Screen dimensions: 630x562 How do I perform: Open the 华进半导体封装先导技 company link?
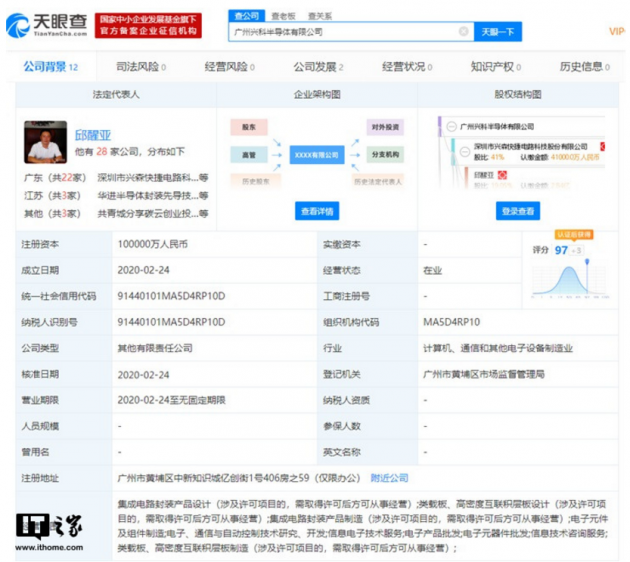(x=153, y=196)
